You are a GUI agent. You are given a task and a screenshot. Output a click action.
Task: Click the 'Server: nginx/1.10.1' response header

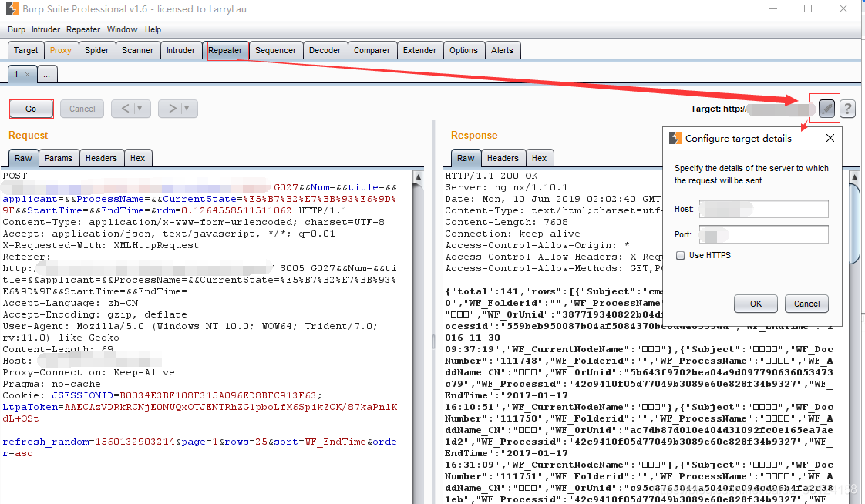(507, 187)
